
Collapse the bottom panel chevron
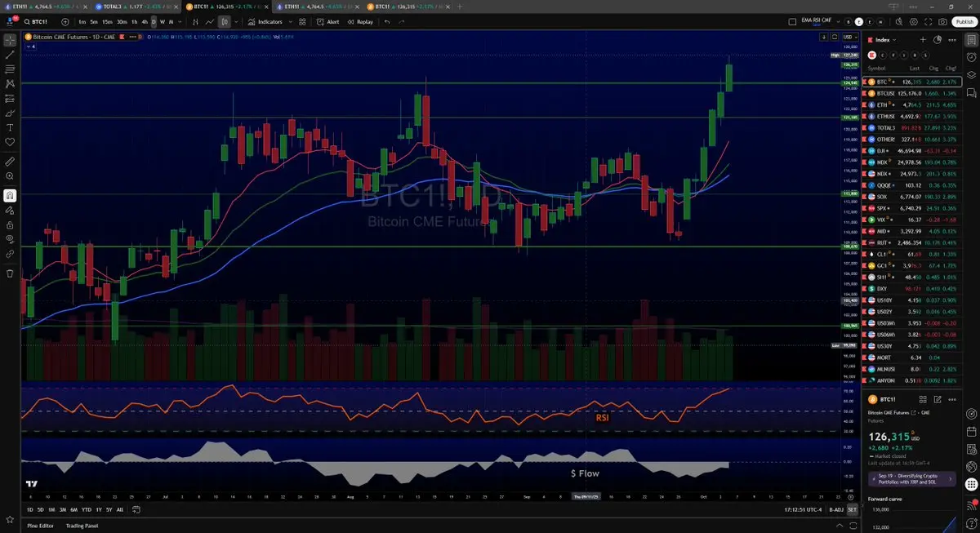point(840,526)
